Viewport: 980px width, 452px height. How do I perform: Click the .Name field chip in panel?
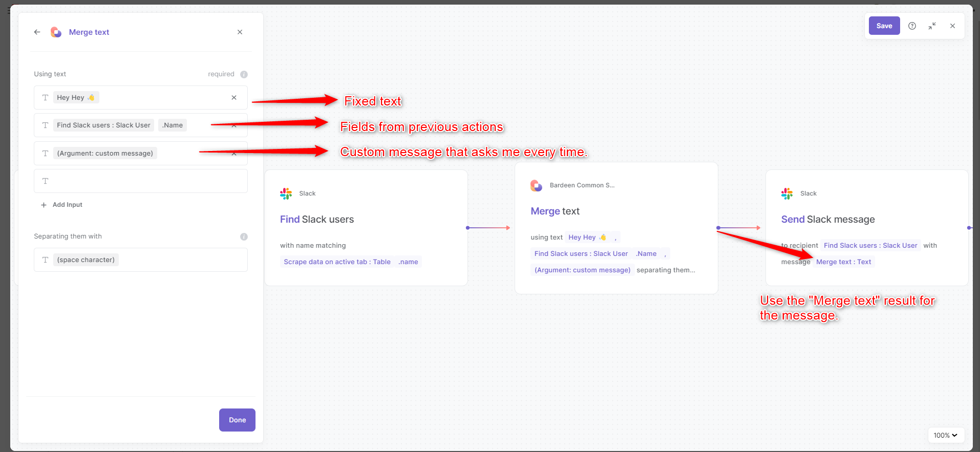point(173,125)
